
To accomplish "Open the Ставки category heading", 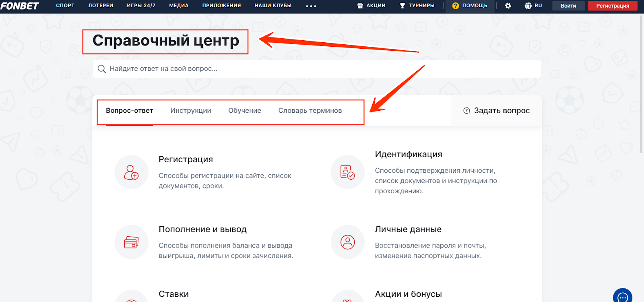I will 173,294.
